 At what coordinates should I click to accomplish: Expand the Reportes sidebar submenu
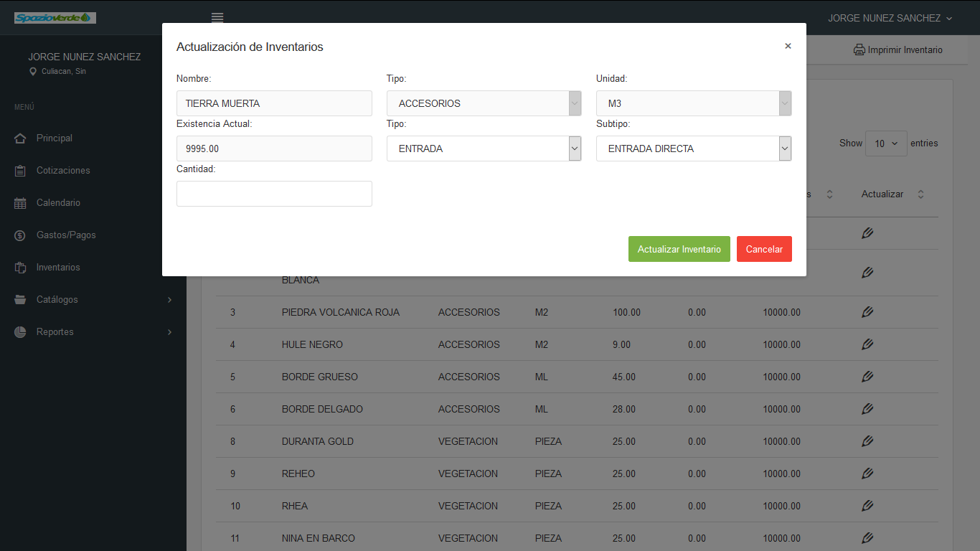point(93,332)
